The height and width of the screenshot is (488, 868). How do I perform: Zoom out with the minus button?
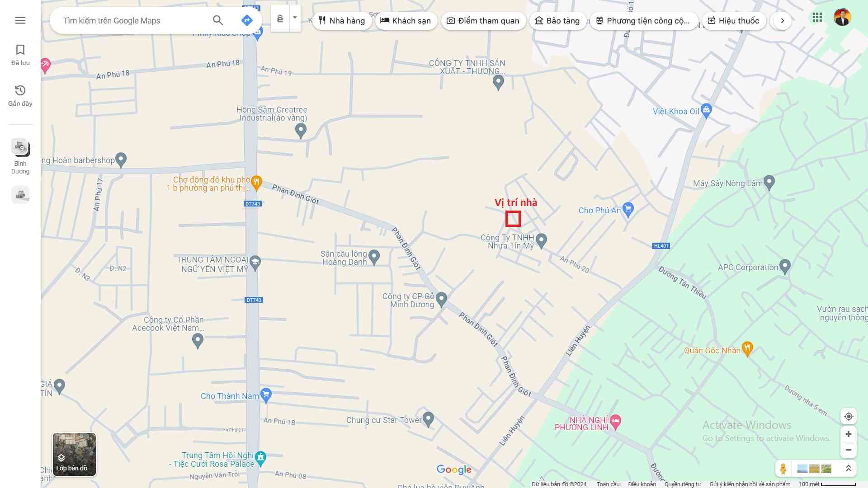[x=849, y=450]
